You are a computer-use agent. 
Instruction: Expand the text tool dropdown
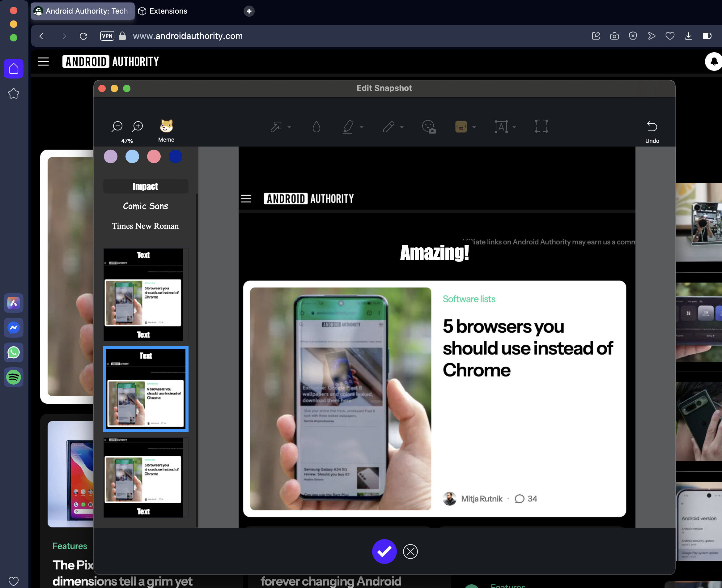click(514, 127)
